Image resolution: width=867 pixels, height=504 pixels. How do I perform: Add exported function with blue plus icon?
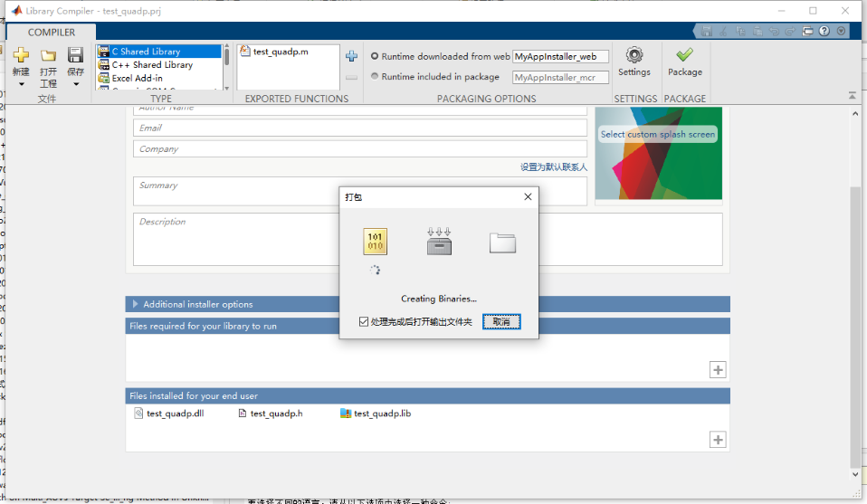coord(352,56)
